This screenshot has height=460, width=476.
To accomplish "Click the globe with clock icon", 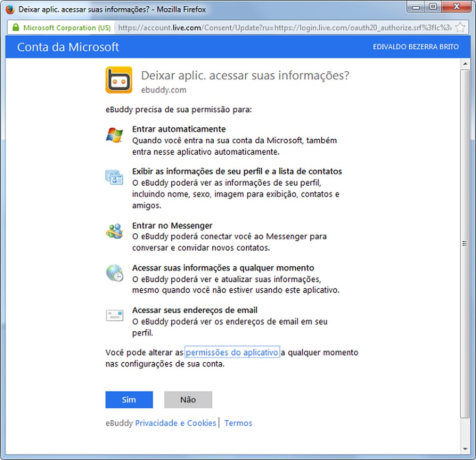I will pyautogui.click(x=115, y=273).
